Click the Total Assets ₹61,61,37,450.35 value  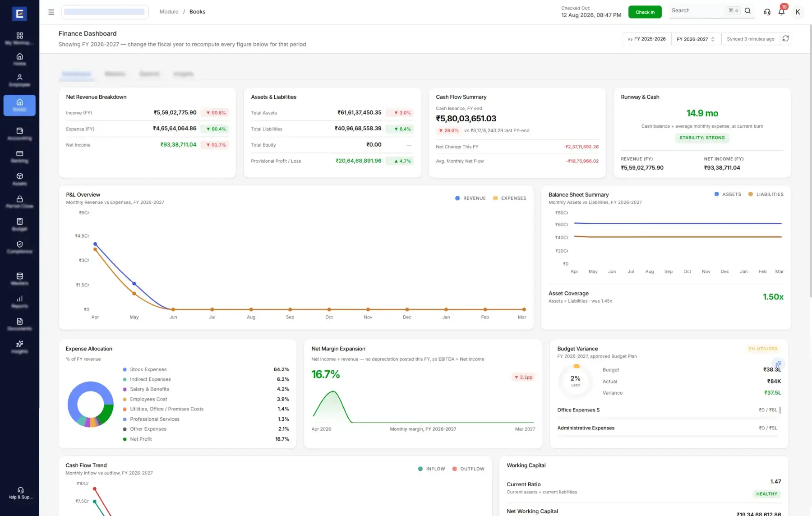[x=359, y=113]
